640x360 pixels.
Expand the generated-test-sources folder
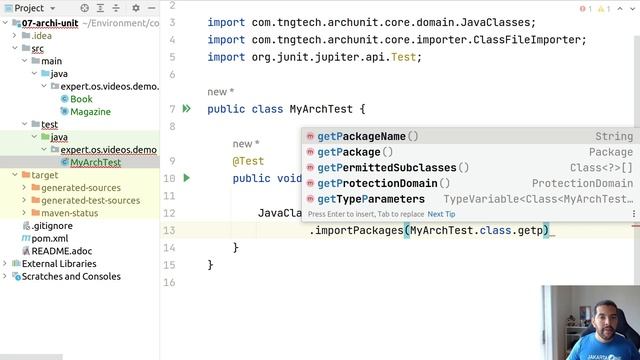(25, 200)
